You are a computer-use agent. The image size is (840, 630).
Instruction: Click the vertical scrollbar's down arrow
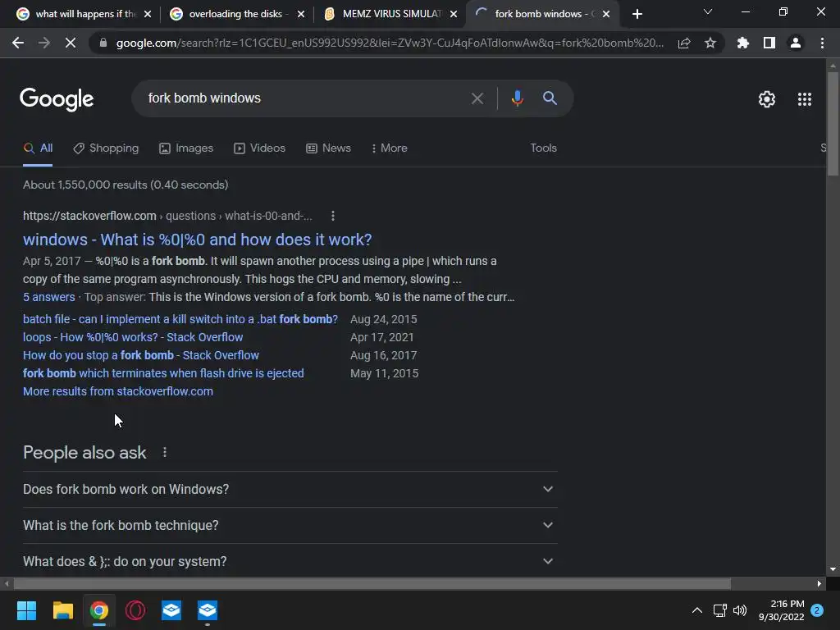click(x=833, y=569)
